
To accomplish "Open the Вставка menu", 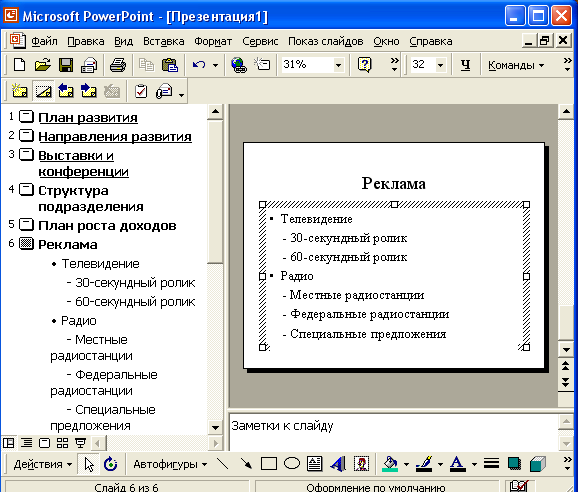I will [x=164, y=41].
